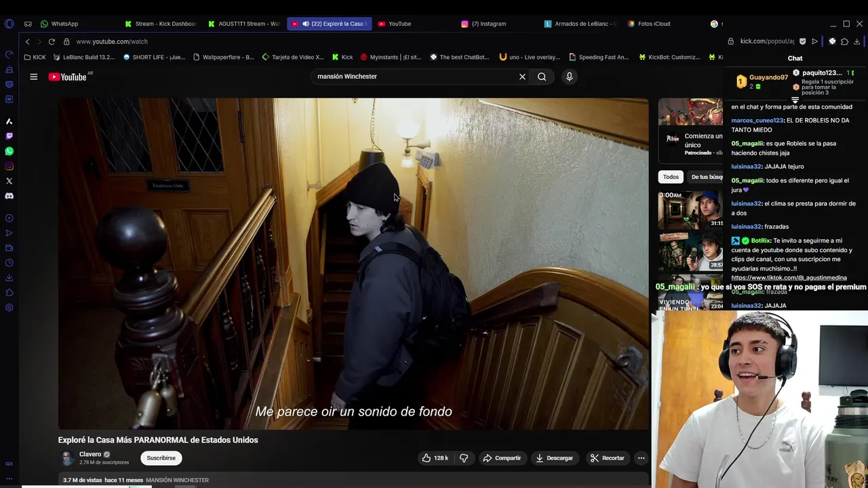Open the Clavero channel avatar
The image size is (868, 488).
coord(66,458)
